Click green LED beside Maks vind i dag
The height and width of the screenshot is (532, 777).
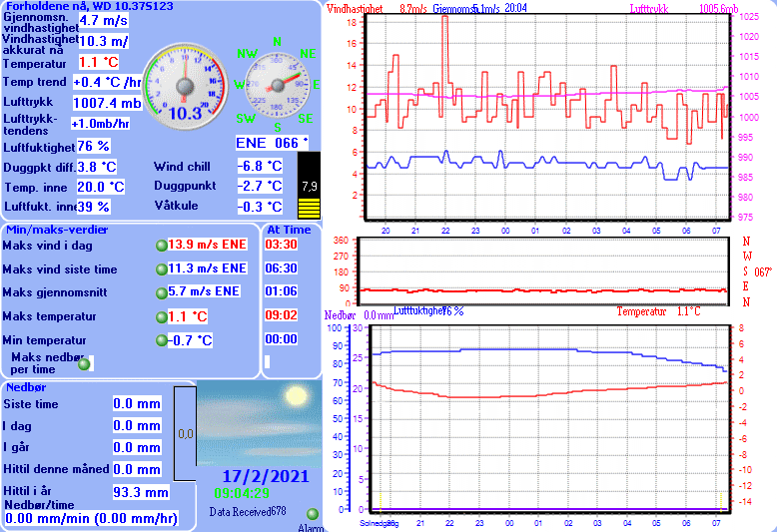pos(161,246)
